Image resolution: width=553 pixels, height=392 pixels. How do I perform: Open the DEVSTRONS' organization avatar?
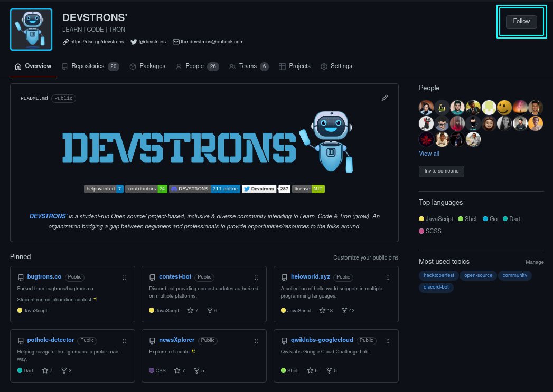(31, 30)
